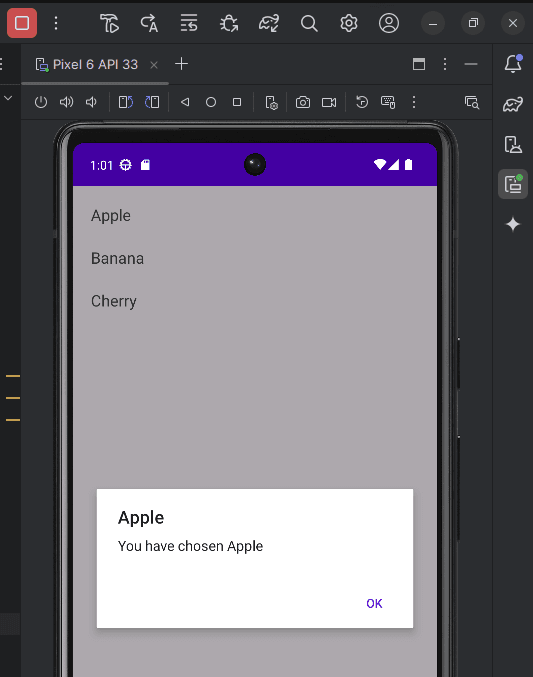Select the Pixel 6 API 33 tab
This screenshot has width=533, height=677.
coord(86,65)
